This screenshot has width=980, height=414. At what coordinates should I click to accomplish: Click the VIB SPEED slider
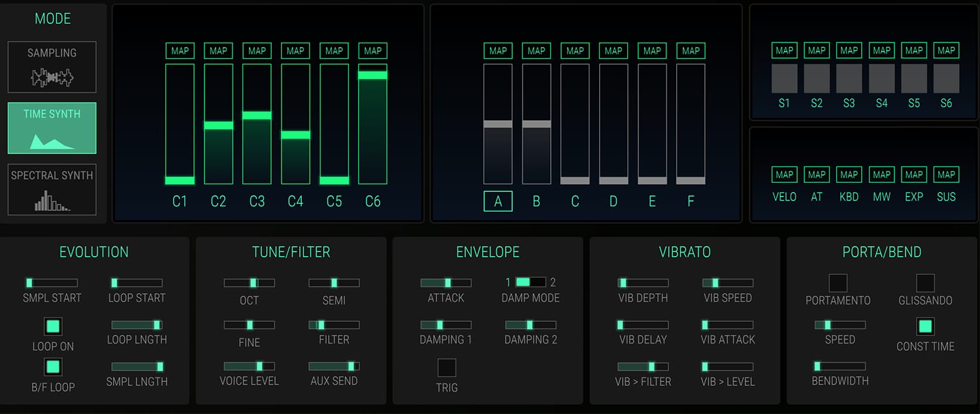pos(728,283)
